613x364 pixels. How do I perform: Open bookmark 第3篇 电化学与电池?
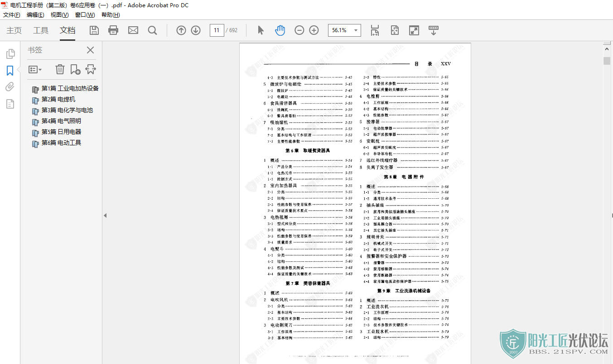point(67,110)
